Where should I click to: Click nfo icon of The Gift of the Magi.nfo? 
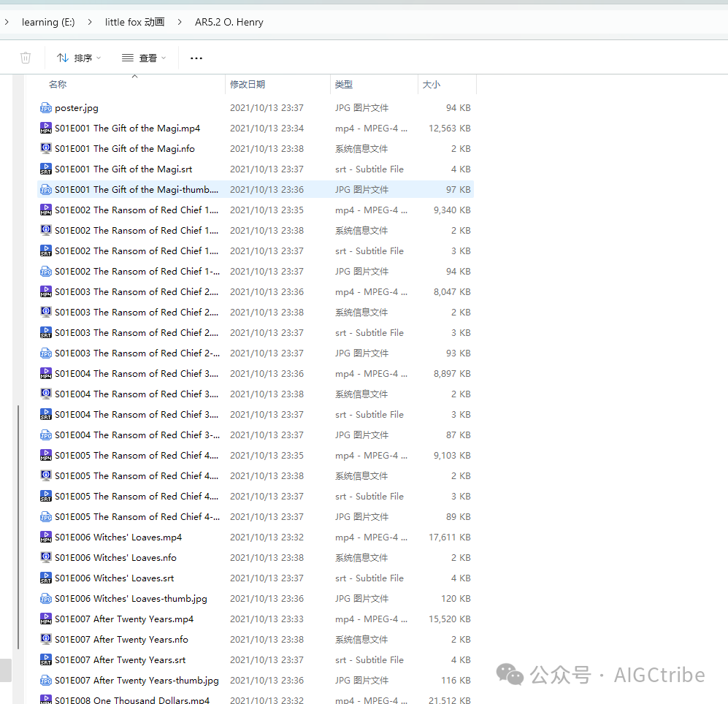click(x=46, y=148)
